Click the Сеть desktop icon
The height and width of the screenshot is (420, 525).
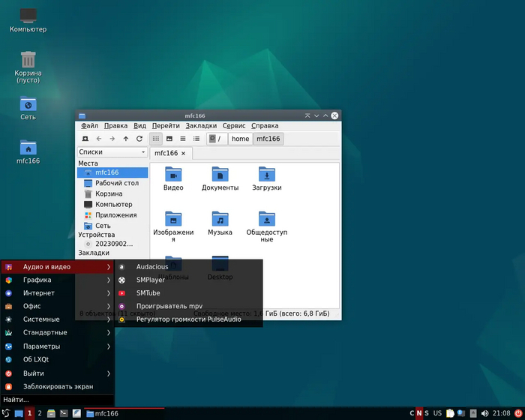pyautogui.click(x=28, y=103)
